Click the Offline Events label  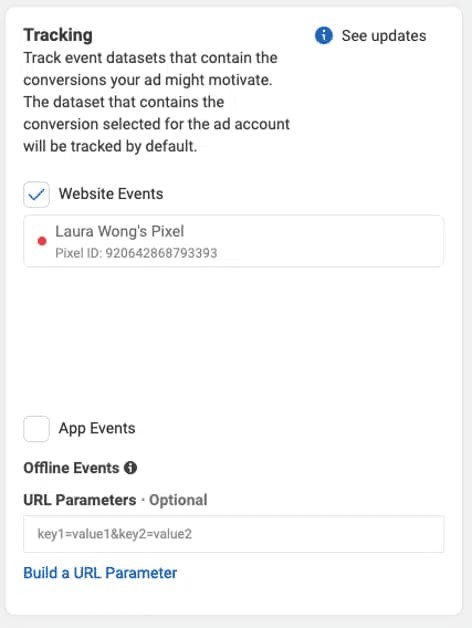coord(71,468)
